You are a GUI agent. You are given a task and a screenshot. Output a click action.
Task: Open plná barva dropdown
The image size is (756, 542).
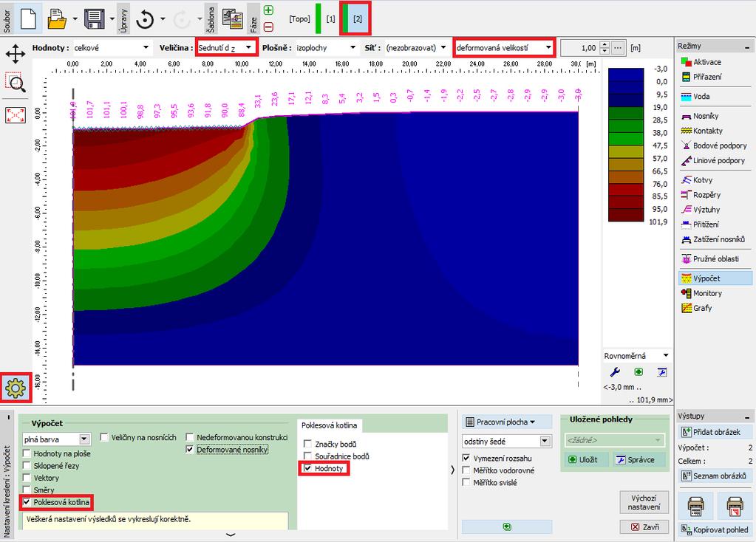click(56, 439)
